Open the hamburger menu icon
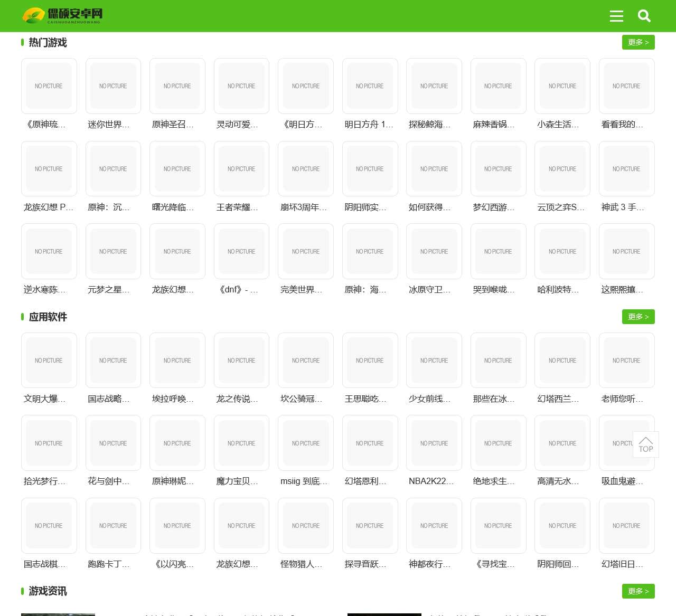 616,16
